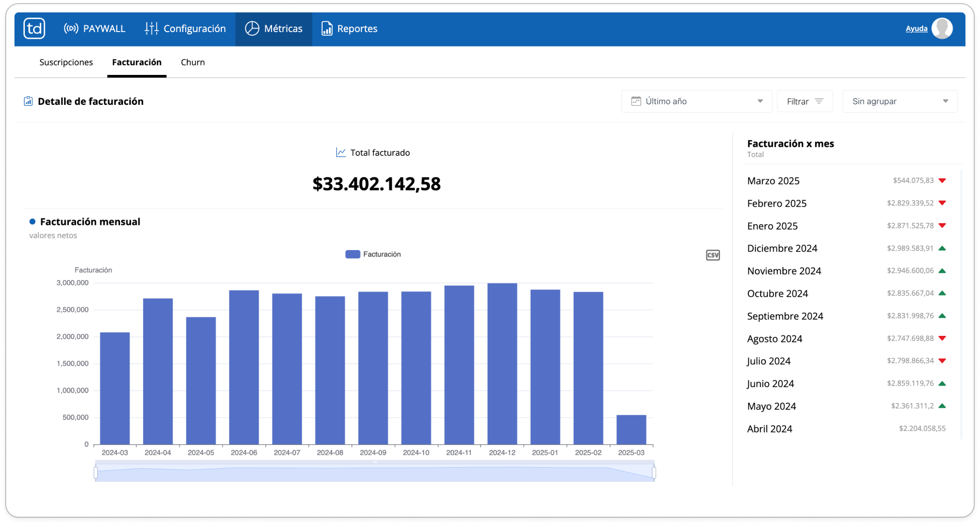
Task: Click the $33.402.142,58 total amount
Action: [x=376, y=184]
